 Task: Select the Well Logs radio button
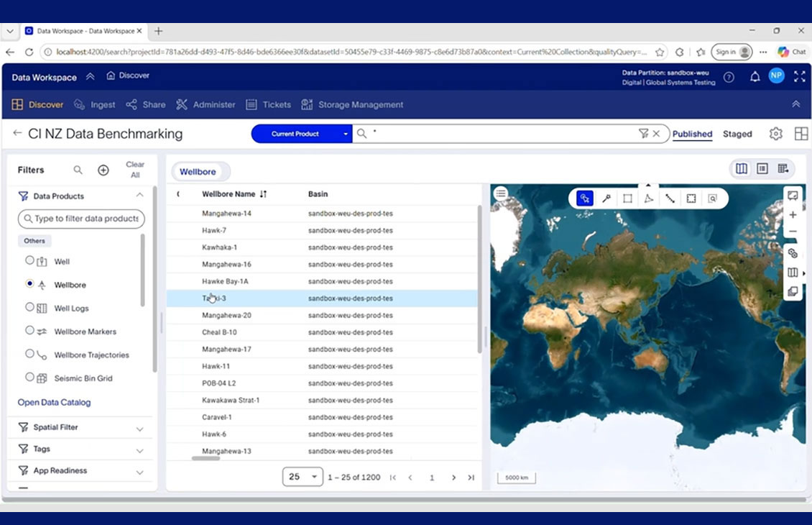tap(29, 307)
